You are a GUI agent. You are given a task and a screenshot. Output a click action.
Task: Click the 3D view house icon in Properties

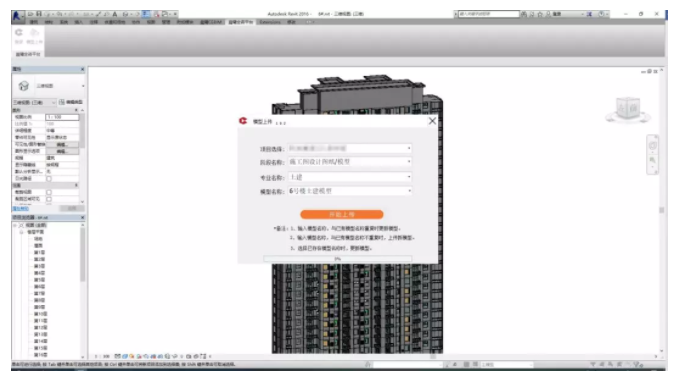pyautogui.click(x=24, y=86)
